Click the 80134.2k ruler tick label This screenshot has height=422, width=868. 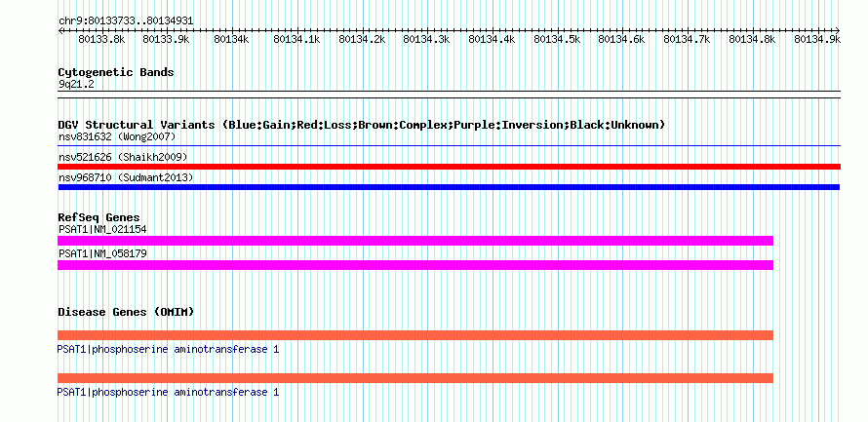(362, 39)
